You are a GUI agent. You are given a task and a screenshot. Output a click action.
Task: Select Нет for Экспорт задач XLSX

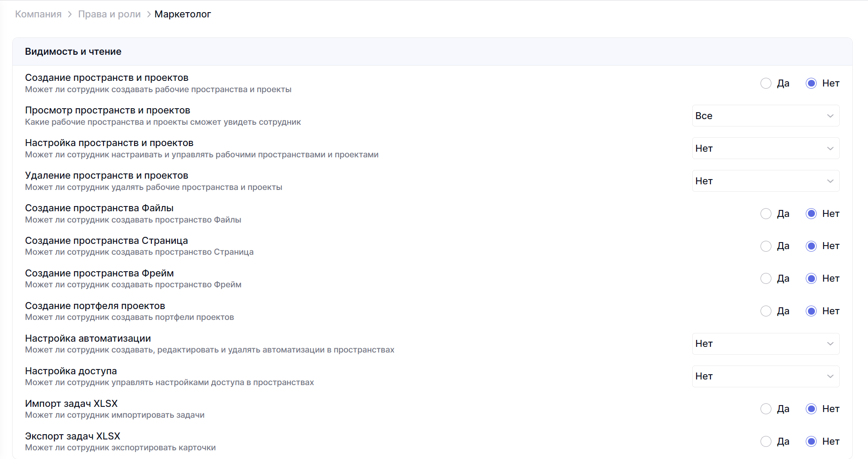811,442
